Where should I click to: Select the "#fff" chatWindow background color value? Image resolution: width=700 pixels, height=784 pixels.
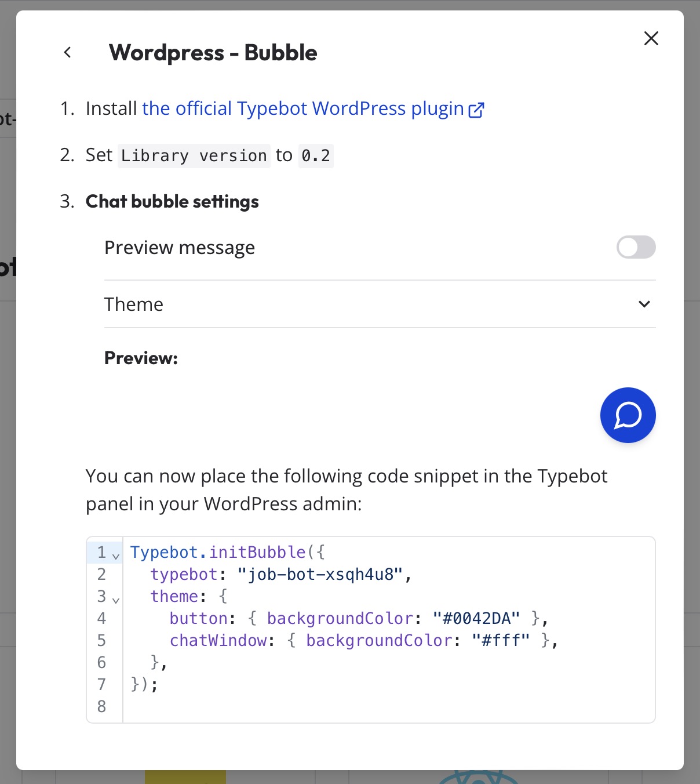coord(501,640)
